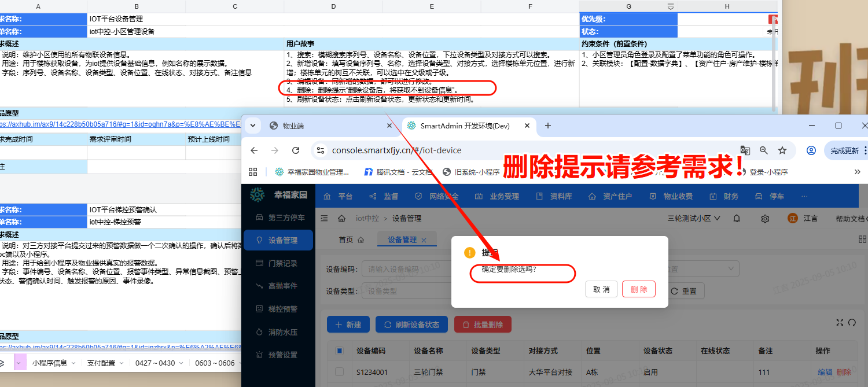Bookmark page with the star icon
Viewport: 868px width, 387px height.
(782, 150)
